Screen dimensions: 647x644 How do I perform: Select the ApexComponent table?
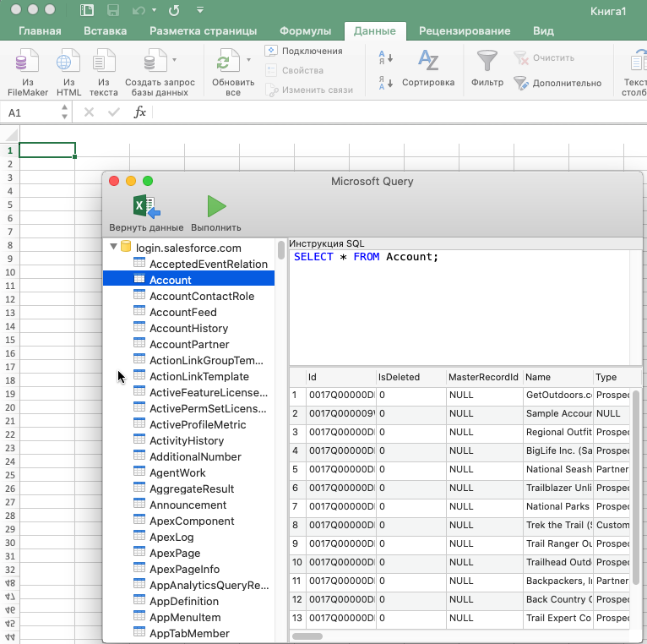point(188,521)
